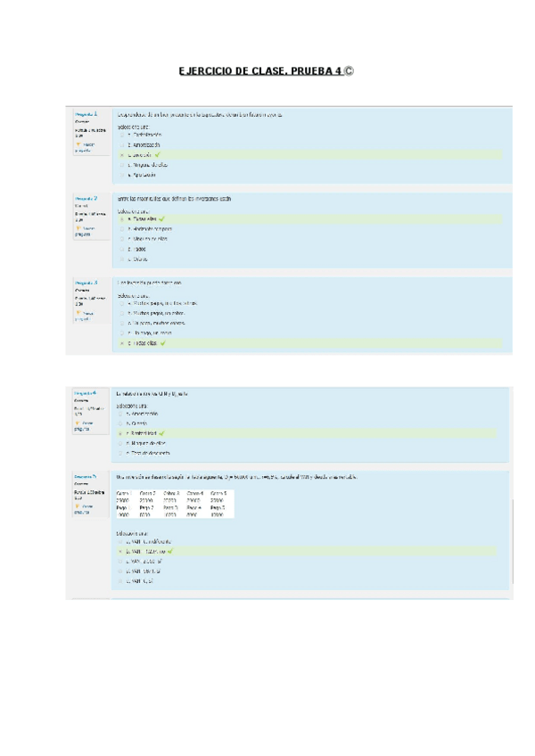Select option c 'Rentabilidad' in question 4
The image size is (535, 756).
coord(120,433)
